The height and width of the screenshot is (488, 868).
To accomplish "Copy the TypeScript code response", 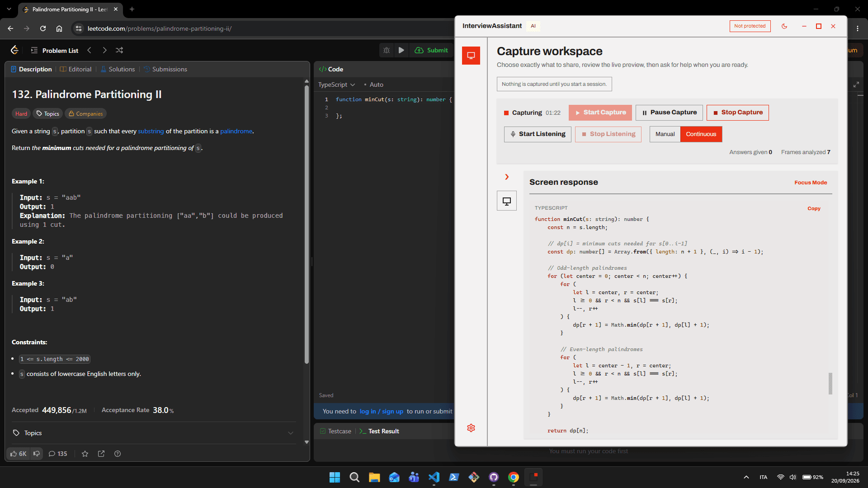I will (x=814, y=208).
